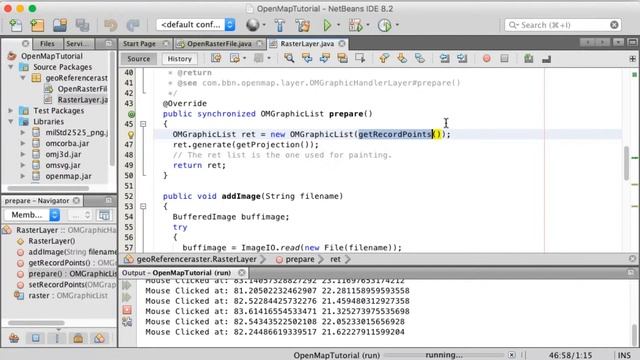Click the Save All toolbar icon
Viewport: 640px width, 360px height.
(82, 25)
